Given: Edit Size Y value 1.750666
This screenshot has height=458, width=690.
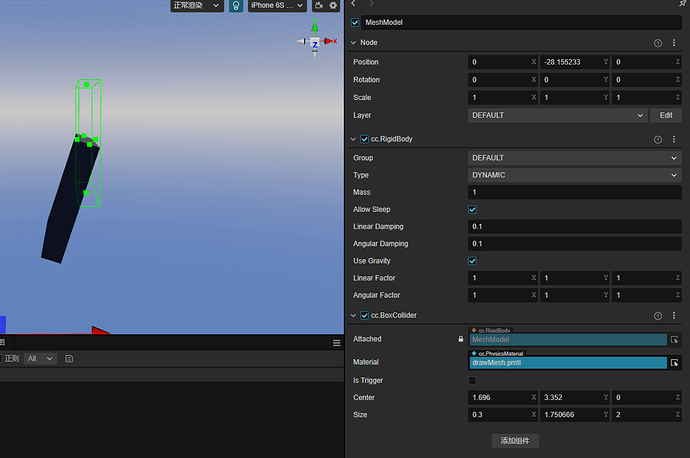Looking at the screenshot, I should pos(574,414).
